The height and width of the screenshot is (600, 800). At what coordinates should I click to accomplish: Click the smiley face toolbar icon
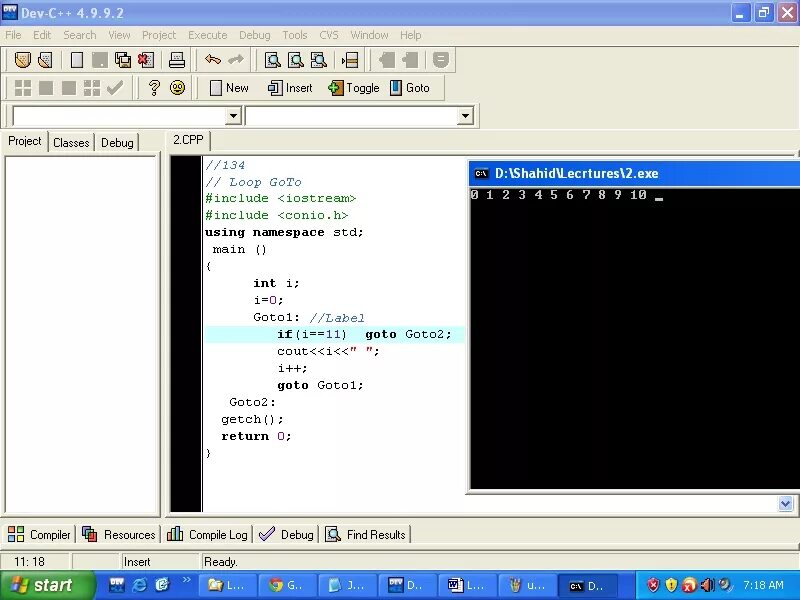coord(177,87)
